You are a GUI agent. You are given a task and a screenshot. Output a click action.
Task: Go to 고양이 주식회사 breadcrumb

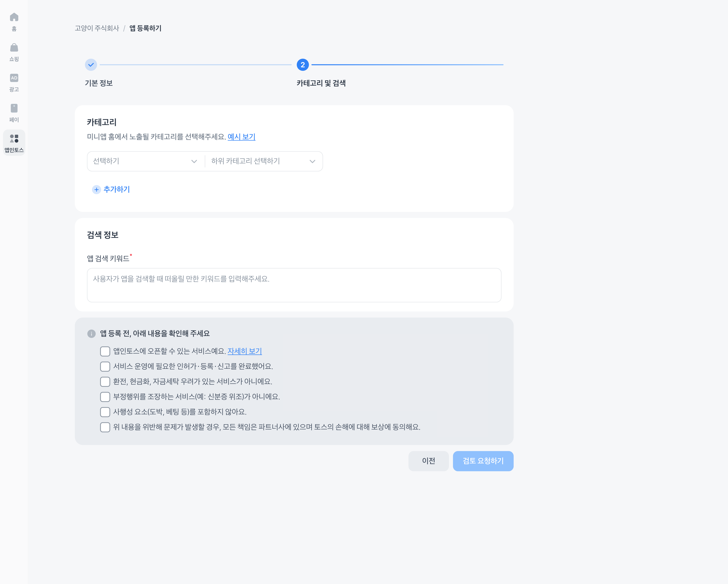click(97, 28)
